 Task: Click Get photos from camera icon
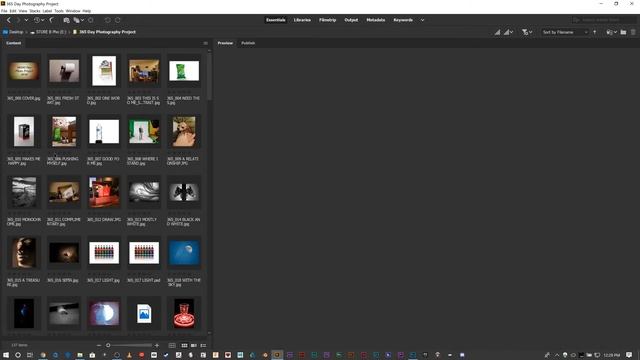pyautogui.click(x=66, y=20)
